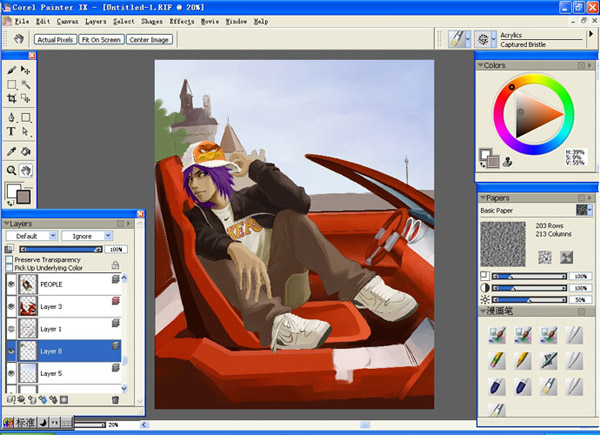This screenshot has height=435, width=600.
Task: Select the Pen shape tool
Action: [x=11, y=117]
